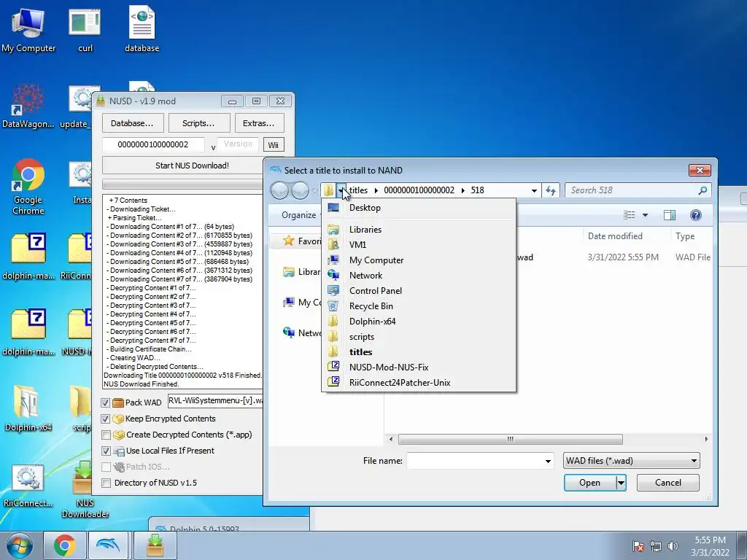
Task: Select Dolphin-x64 in location dropdown
Action: [x=419, y=322]
